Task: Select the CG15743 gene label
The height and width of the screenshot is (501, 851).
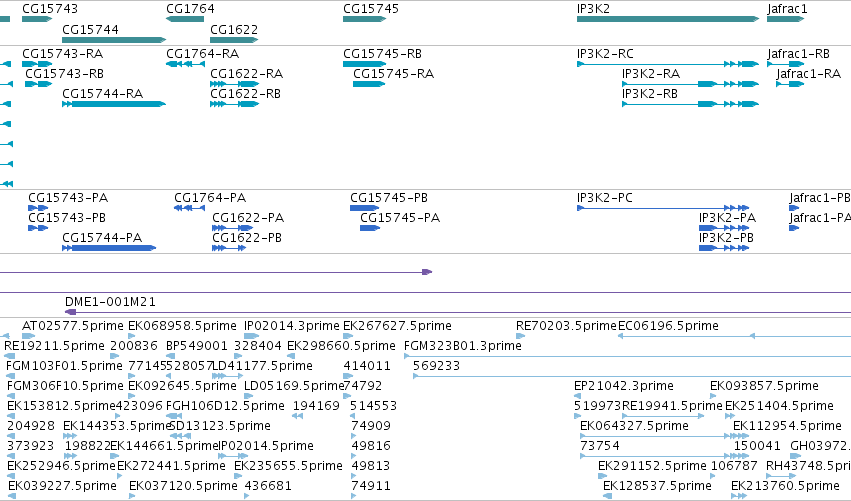Action: pos(50,9)
